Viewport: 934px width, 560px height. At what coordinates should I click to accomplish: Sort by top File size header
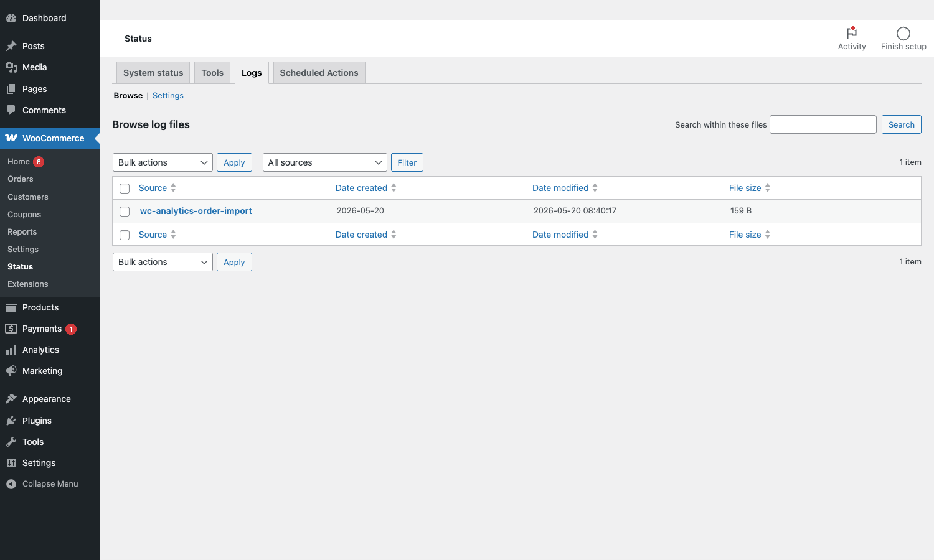point(745,188)
